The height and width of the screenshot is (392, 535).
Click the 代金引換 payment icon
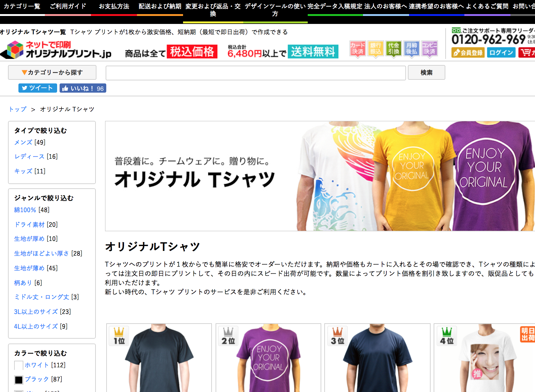393,49
